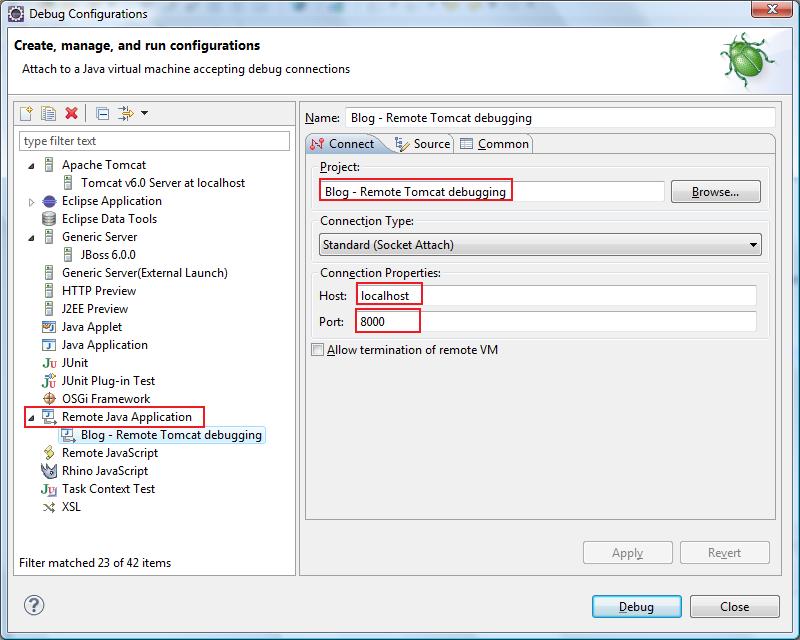Select the Java Application entry
Viewport: 800px width, 640px height.
click(x=105, y=345)
